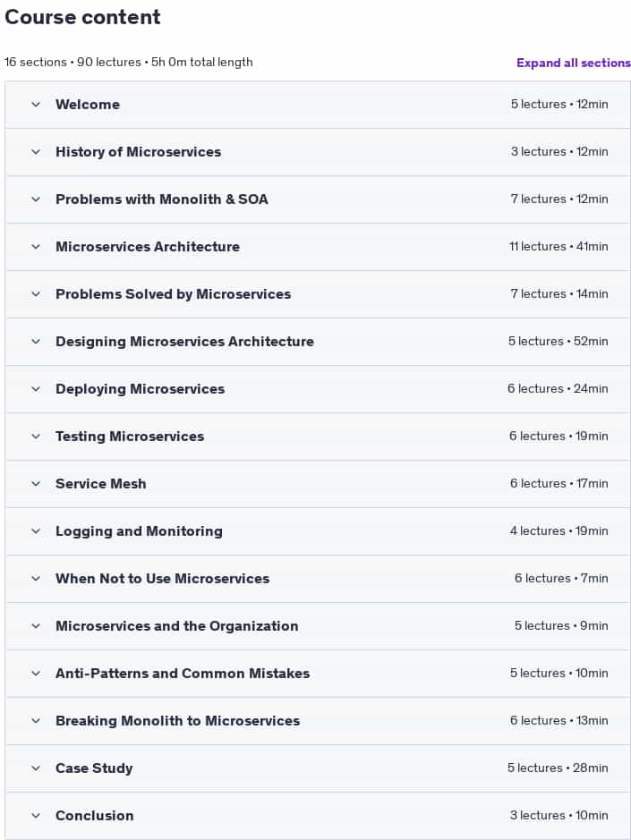Click the Welcome section title
The image size is (631, 840).
88,105
